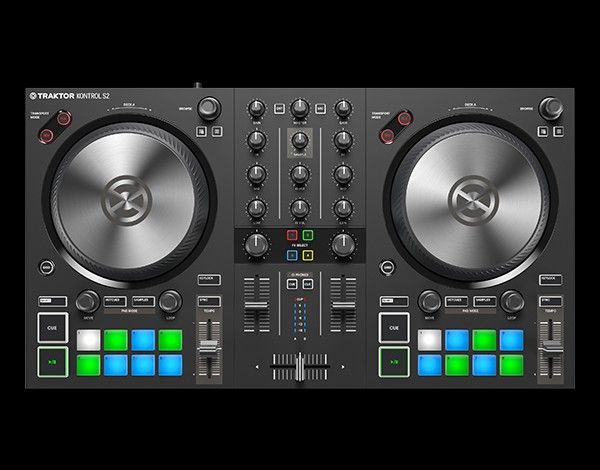Click the left channel mixer FX knob
Screen dimensions: 600x470
point(257,245)
